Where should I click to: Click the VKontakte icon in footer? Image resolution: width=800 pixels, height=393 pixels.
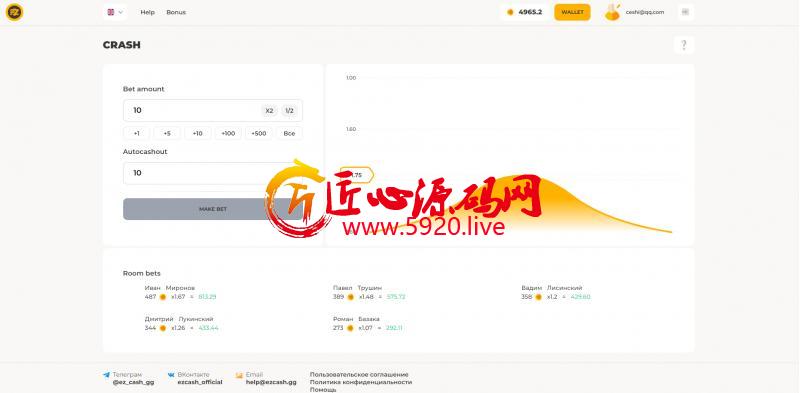click(x=171, y=375)
